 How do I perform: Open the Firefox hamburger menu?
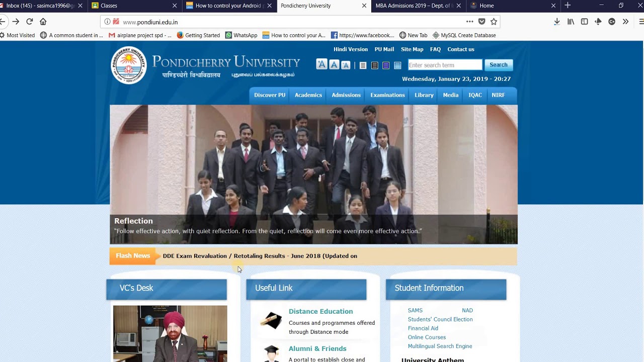pos(641,22)
